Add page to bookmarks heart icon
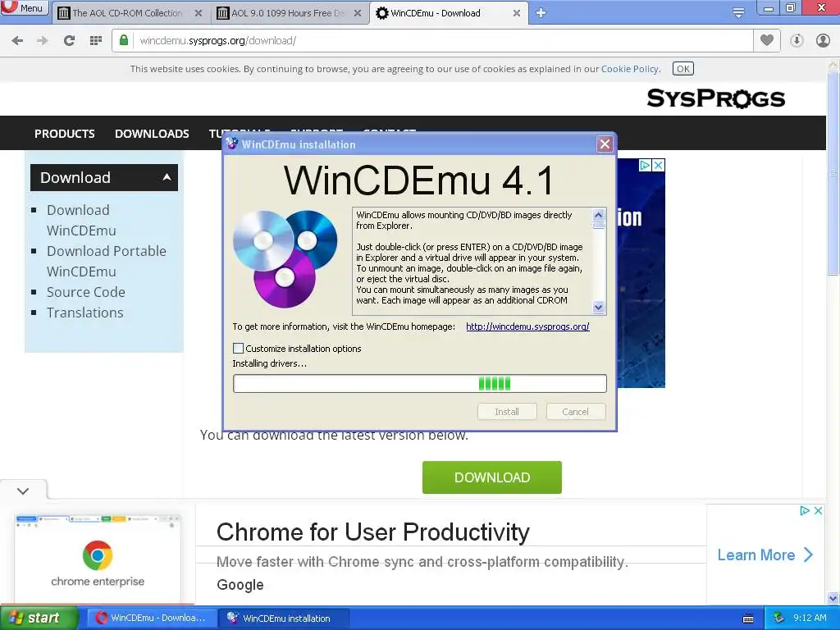840x630 pixels. [767, 40]
